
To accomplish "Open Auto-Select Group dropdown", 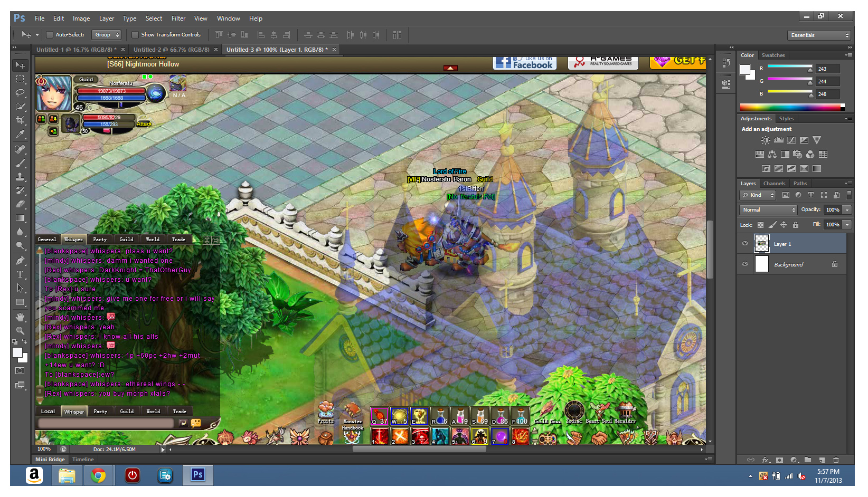I will [106, 35].
